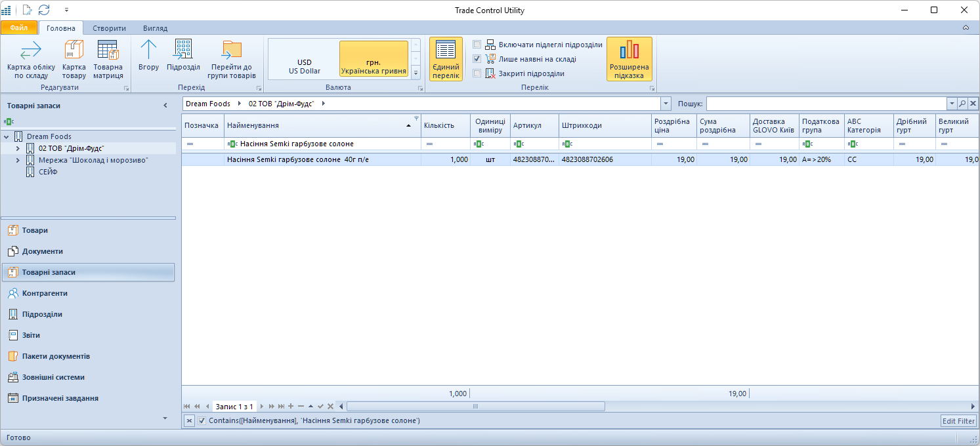Click the refresh icon in title bar
980x446 pixels.
(x=44, y=10)
